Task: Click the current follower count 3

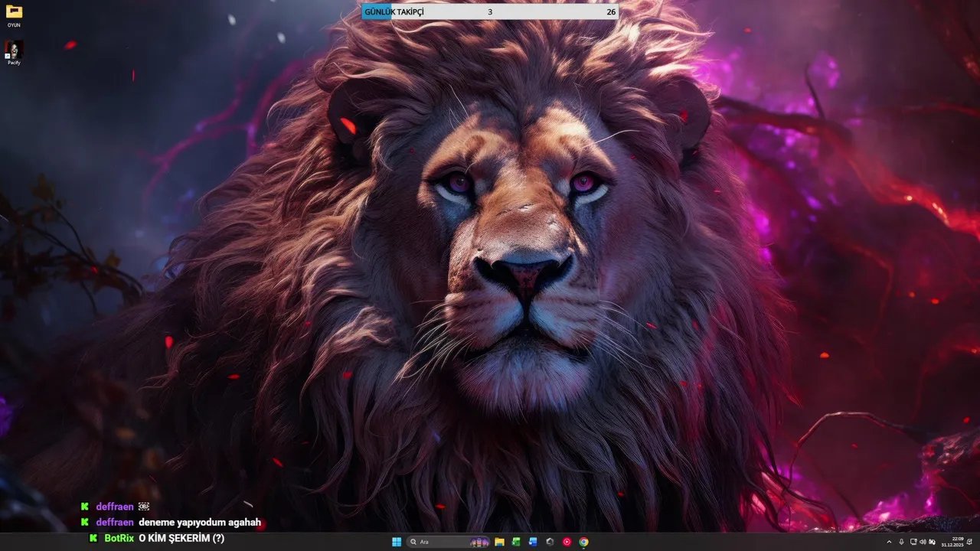Action: click(490, 11)
